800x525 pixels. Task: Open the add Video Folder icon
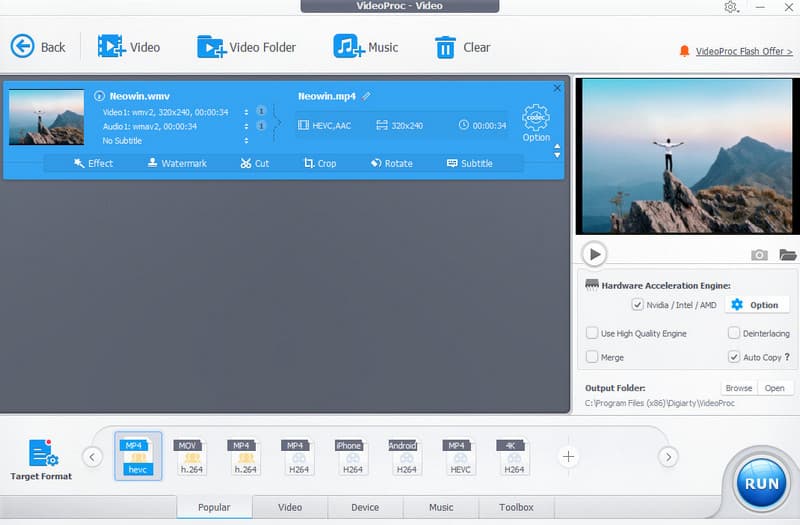(210, 46)
